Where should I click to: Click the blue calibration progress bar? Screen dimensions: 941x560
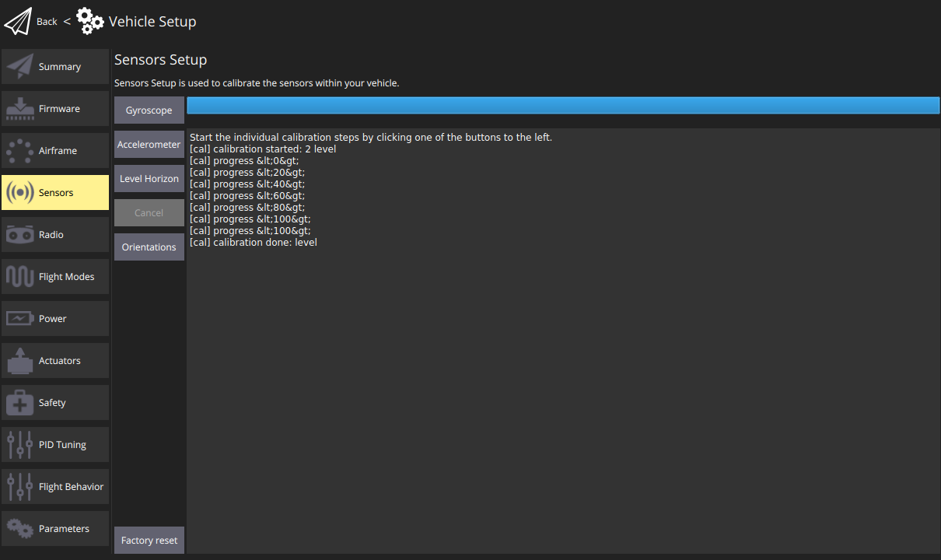click(x=563, y=106)
